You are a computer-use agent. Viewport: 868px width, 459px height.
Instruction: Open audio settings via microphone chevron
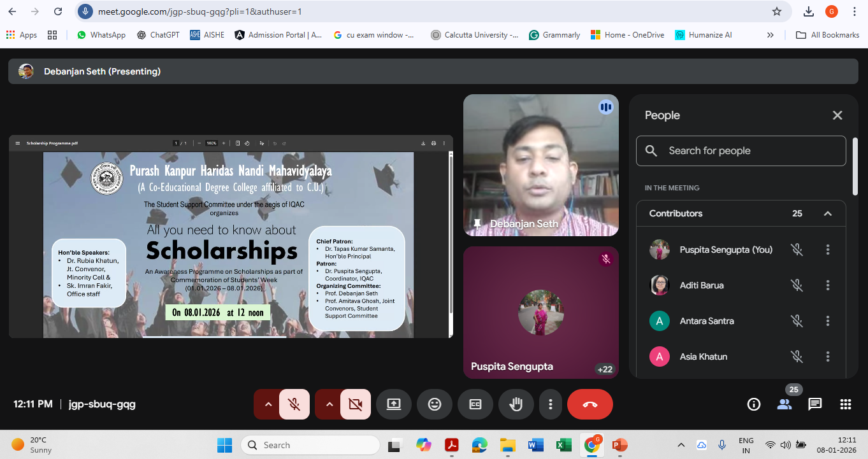(267, 404)
